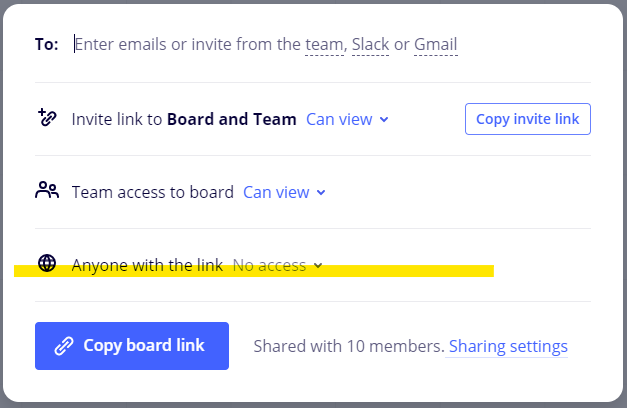Copy the invite link with the outlined button
This screenshot has width=627, height=408.
[x=527, y=119]
